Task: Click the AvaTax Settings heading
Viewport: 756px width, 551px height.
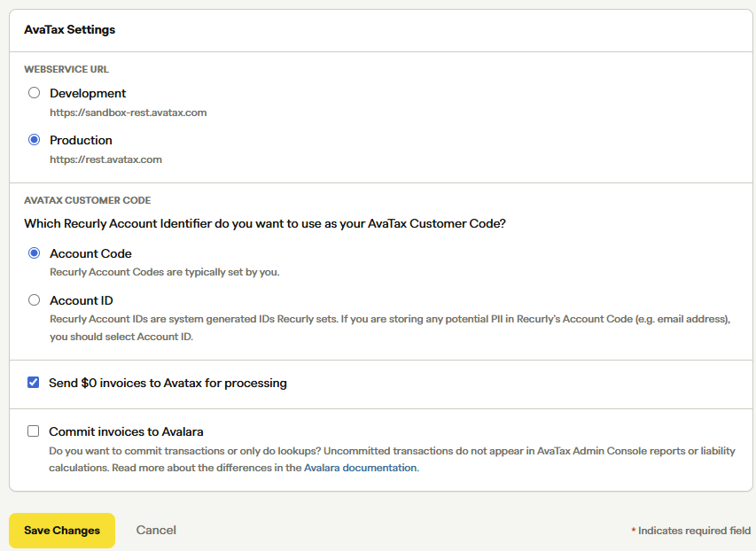Action: [x=69, y=29]
